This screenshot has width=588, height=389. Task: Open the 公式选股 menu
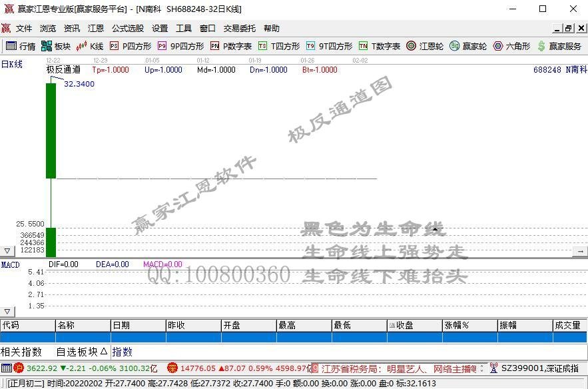pos(128,28)
